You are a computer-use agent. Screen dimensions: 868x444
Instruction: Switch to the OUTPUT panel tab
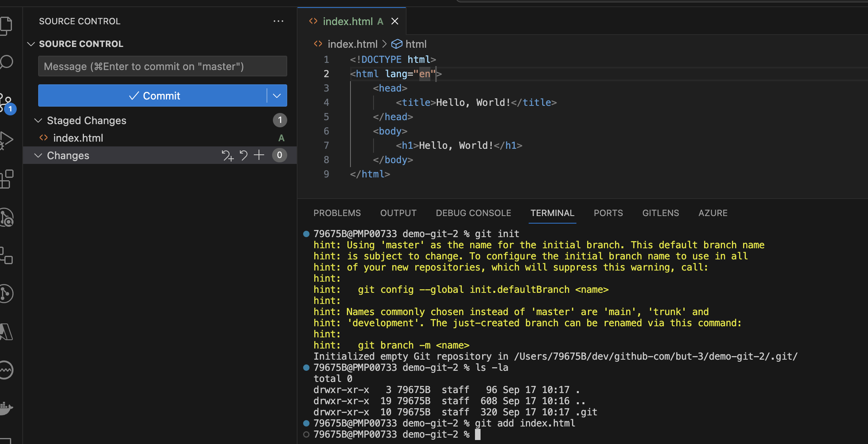point(398,213)
